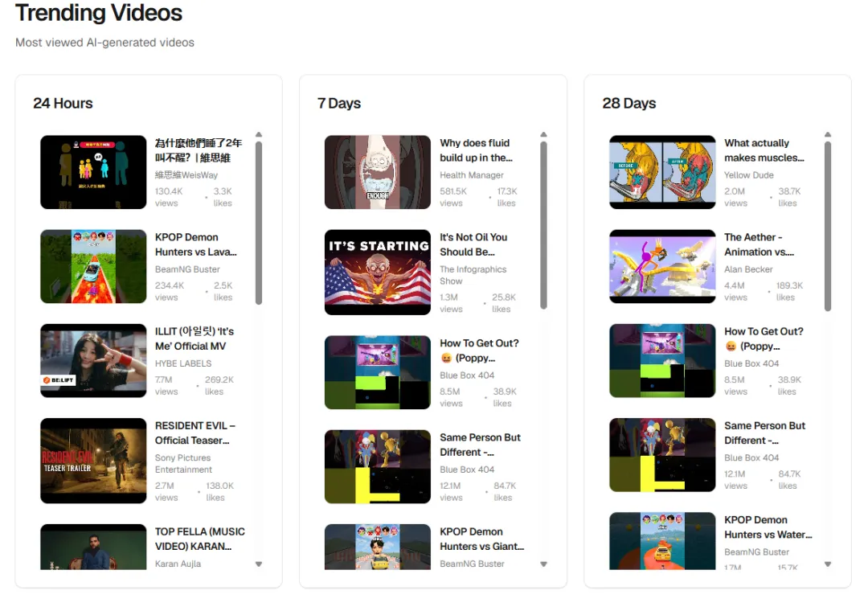This screenshot has width=868, height=611.
Task: Click Blue Box 404 under 7 Days How To Get Out
Action: [x=467, y=375]
